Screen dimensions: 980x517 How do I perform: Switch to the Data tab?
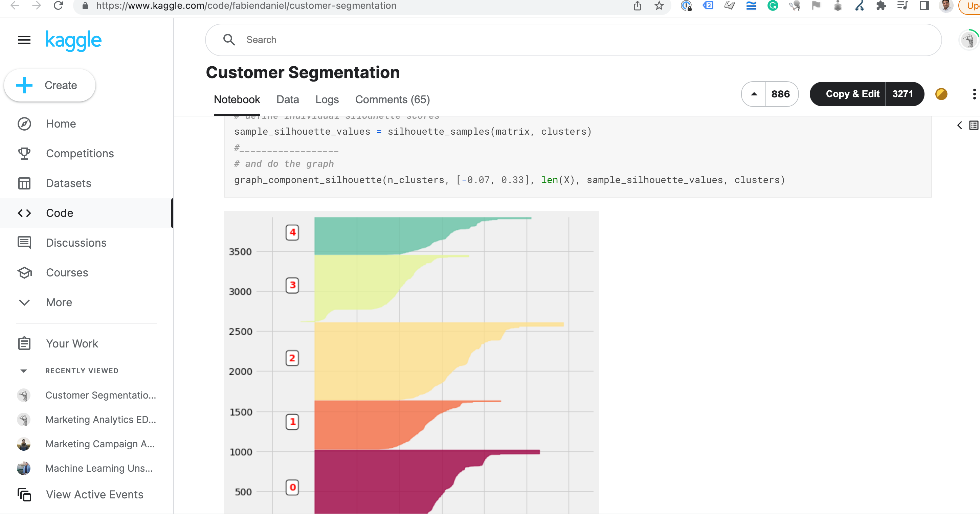[x=288, y=99]
